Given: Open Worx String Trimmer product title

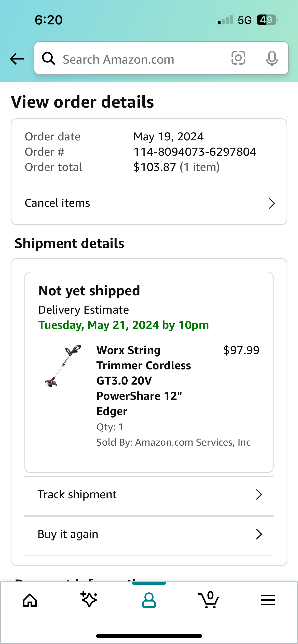Looking at the screenshot, I should (x=143, y=380).
